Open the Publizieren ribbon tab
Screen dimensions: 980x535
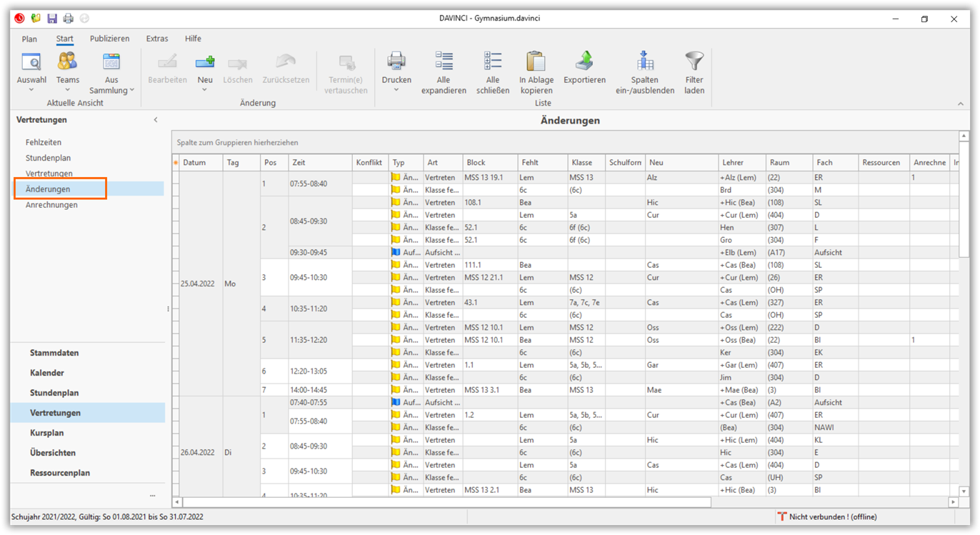[x=109, y=39]
